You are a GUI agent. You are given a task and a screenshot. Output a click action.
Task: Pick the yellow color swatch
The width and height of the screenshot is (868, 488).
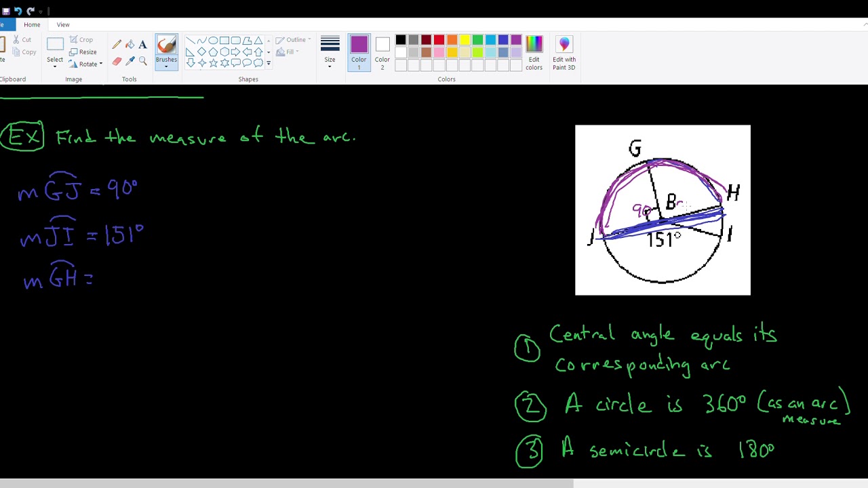(465, 40)
